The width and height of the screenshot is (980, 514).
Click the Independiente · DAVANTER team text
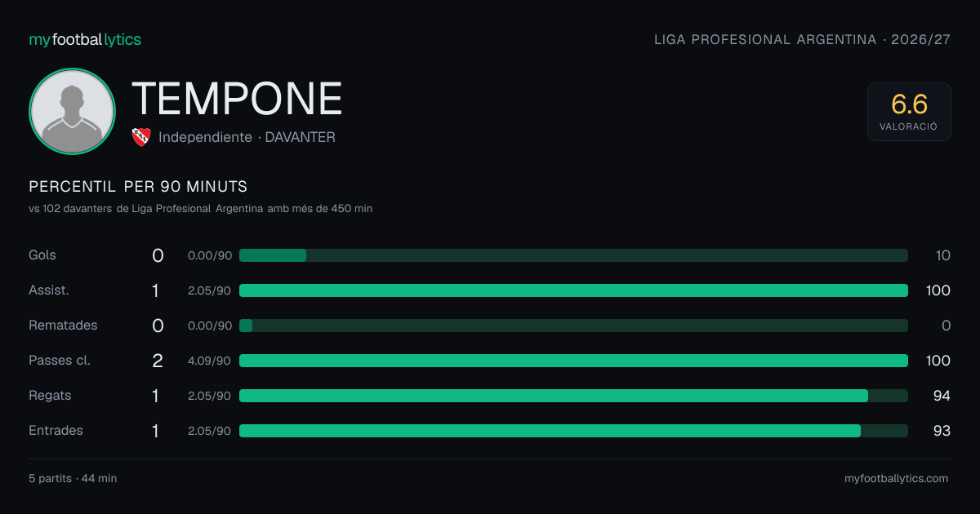(x=247, y=137)
